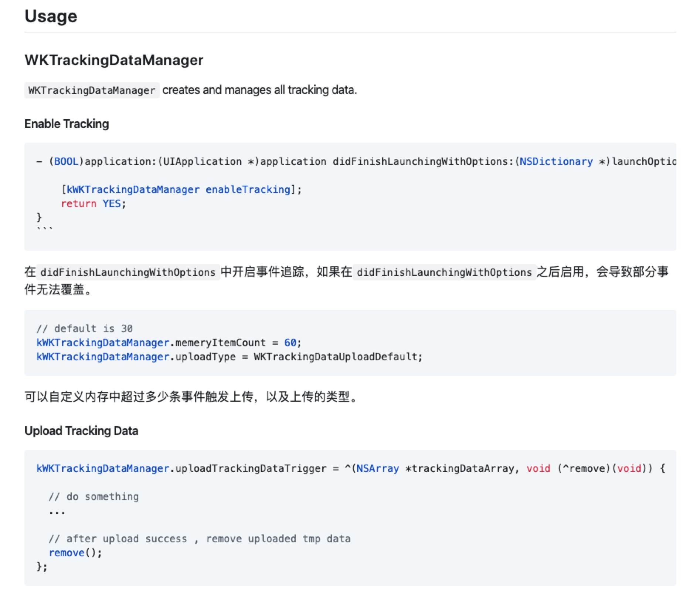700x594 pixels.
Task: Click the text 中开启事件追踪
Action: [x=262, y=272]
